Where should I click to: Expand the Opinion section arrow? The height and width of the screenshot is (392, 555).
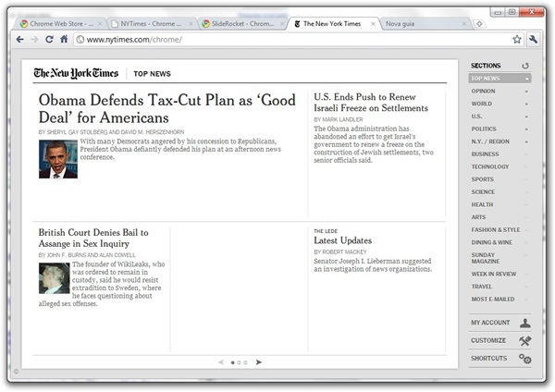(x=526, y=92)
